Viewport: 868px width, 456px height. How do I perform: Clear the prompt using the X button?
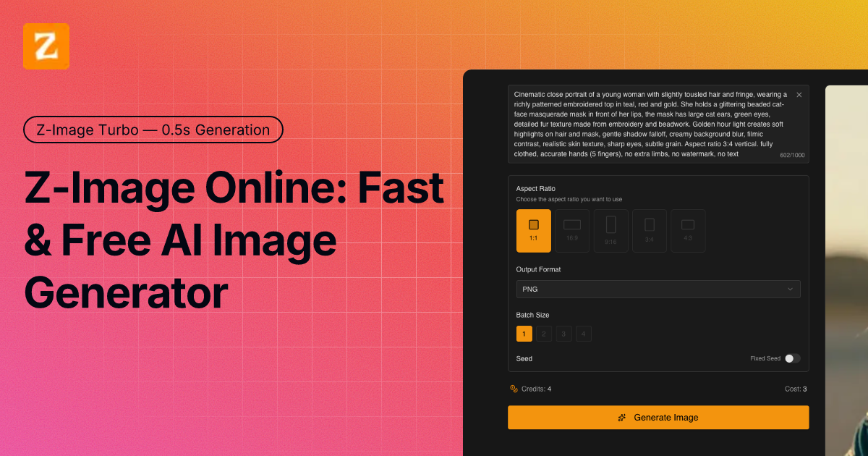(x=799, y=94)
